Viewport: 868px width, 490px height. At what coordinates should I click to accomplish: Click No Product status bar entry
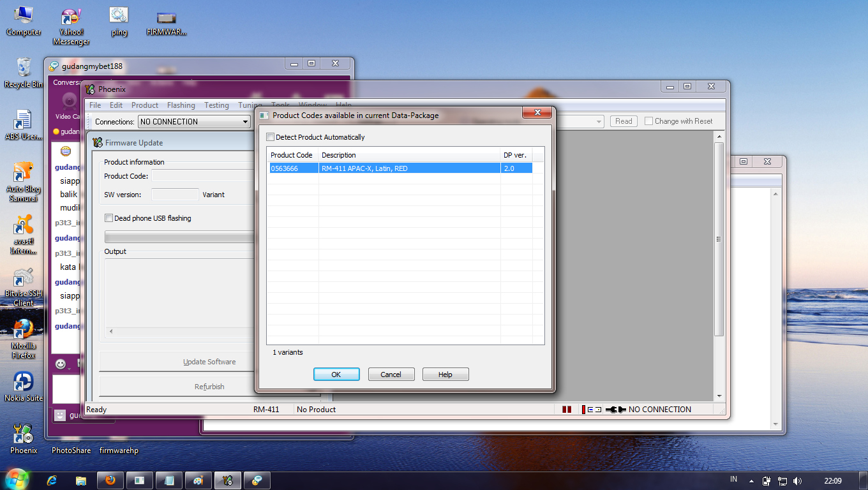coord(316,410)
